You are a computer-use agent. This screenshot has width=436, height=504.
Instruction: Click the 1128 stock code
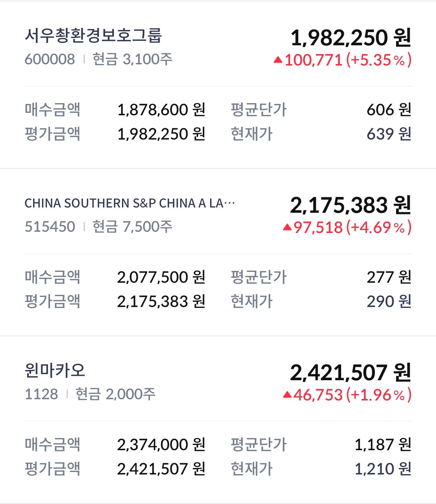tap(41, 394)
